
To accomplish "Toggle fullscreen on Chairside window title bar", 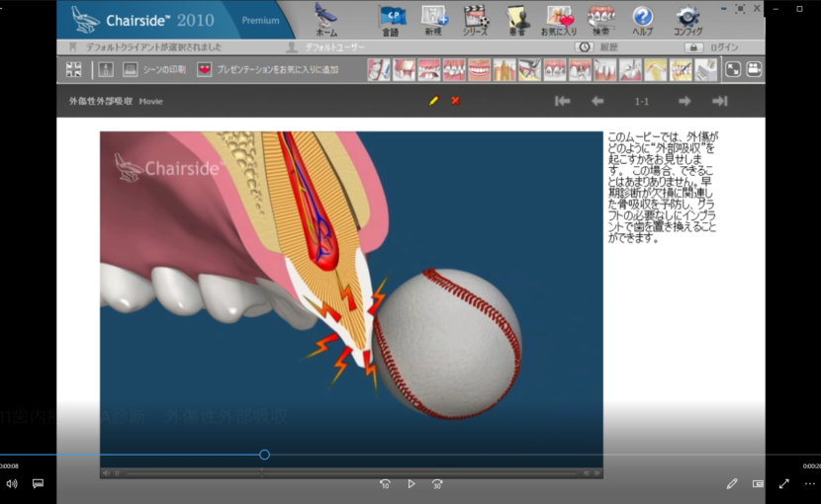I will [740, 8].
